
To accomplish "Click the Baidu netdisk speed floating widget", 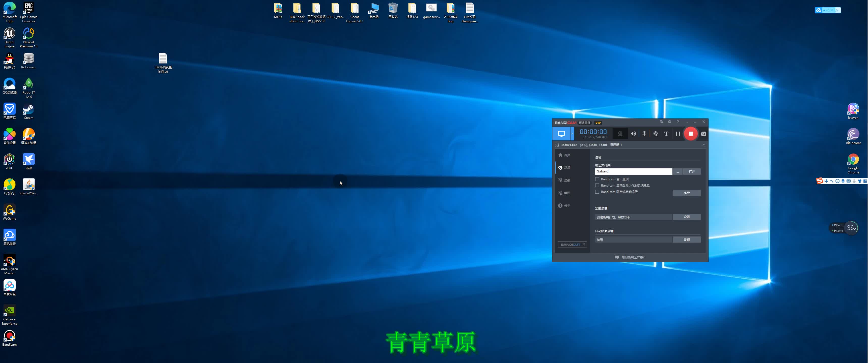I will pyautogui.click(x=828, y=10).
